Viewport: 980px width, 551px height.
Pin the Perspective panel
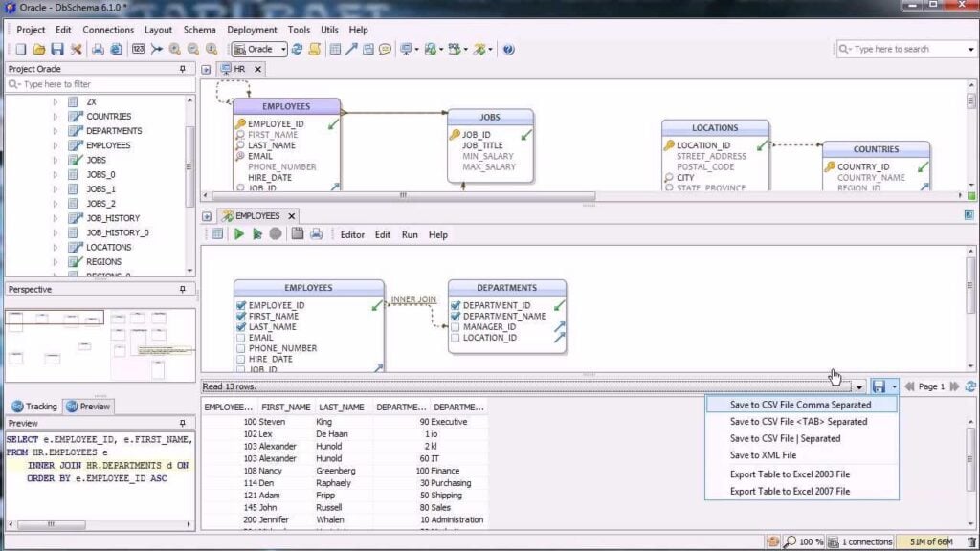183,289
